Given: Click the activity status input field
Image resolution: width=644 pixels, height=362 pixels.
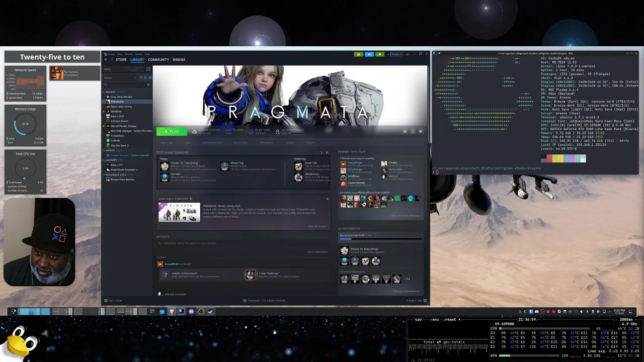Looking at the screenshot, I should [244, 243].
